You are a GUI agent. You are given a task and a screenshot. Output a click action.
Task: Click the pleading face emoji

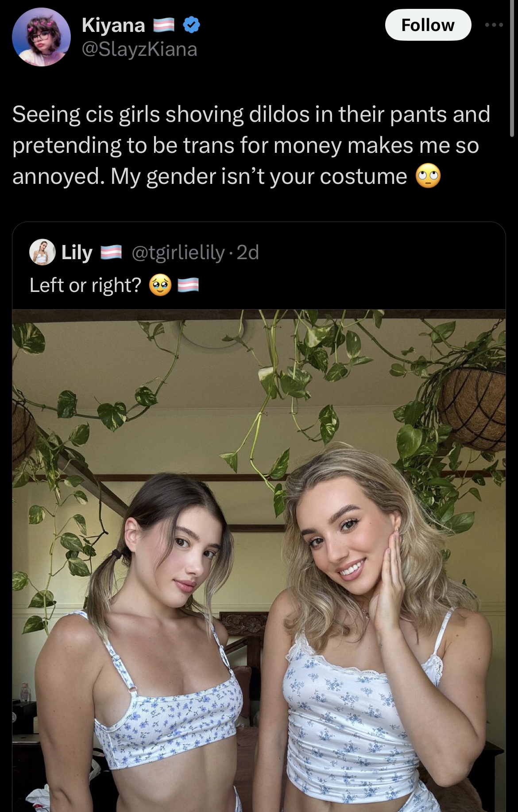(160, 285)
